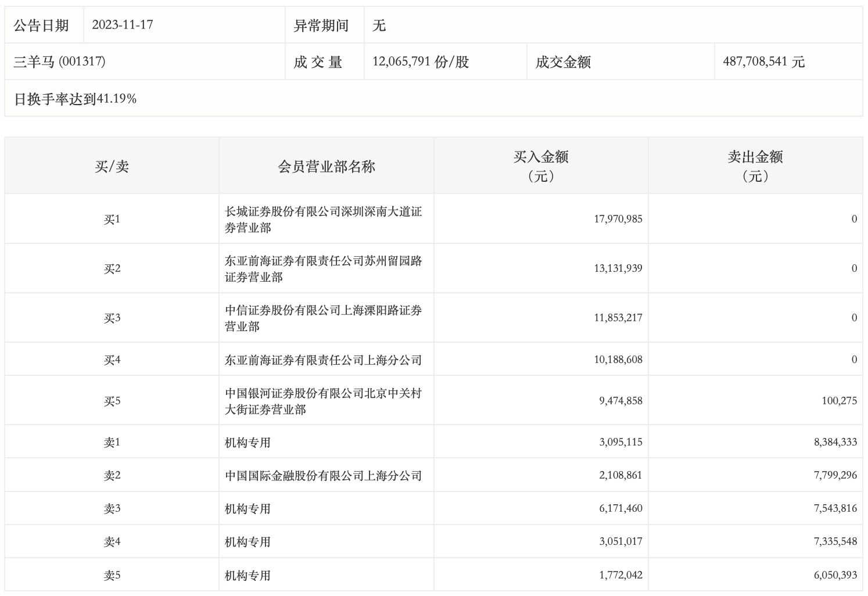Select 东亚前海证券 上海分公司 brokerage name
The width and height of the screenshot is (868, 596).
[323, 360]
